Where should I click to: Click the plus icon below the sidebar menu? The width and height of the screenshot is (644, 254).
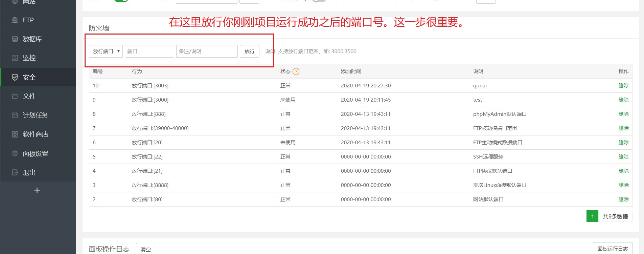coord(37,190)
